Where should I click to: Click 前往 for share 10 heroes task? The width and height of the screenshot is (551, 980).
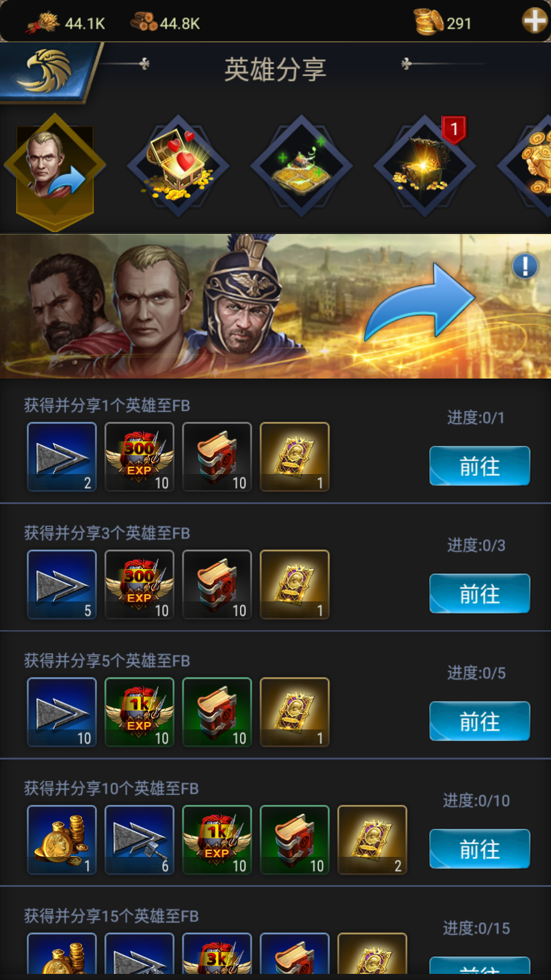coord(479,849)
